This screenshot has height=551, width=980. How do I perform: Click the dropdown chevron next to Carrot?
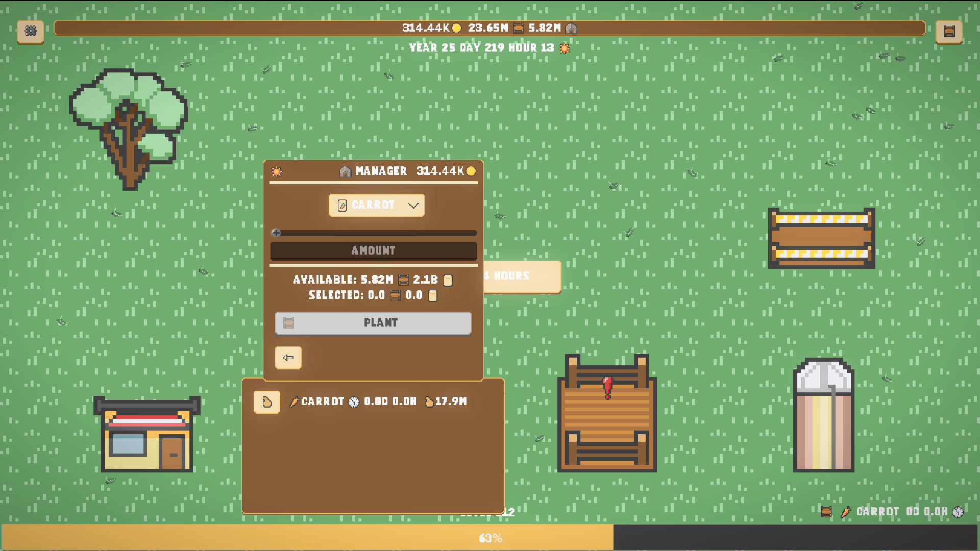click(413, 206)
